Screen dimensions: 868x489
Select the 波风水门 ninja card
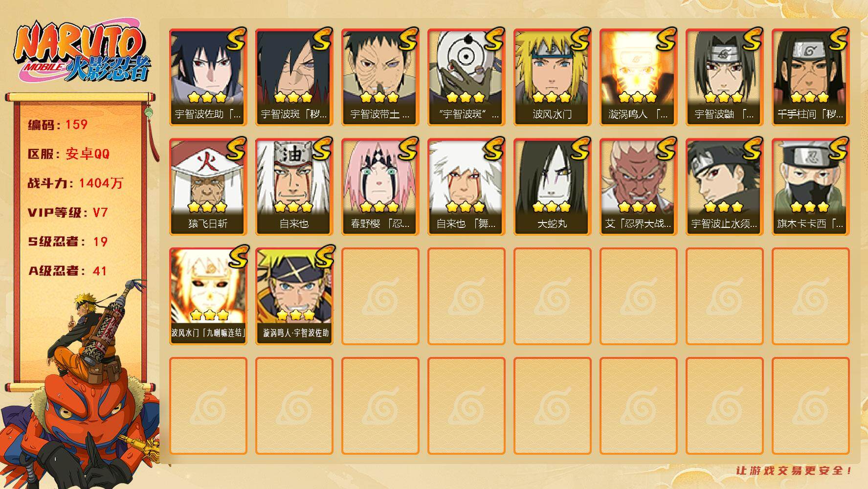click(552, 77)
